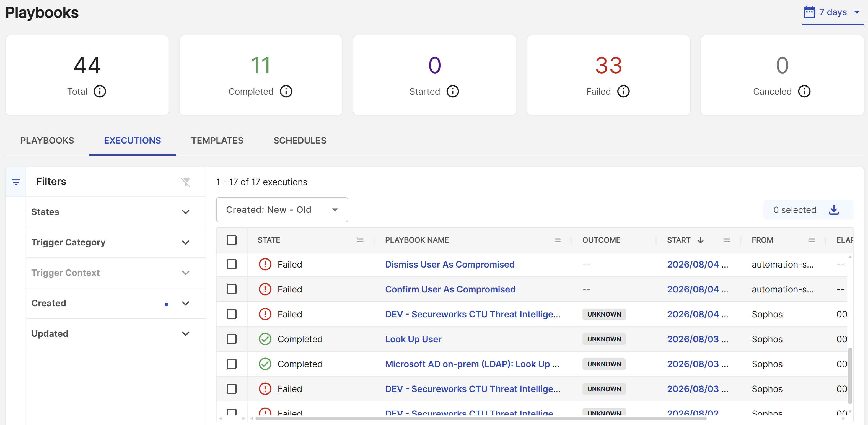The image size is (868, 425).
Task: Clear all filters with the crossed funnel icon
Action: [x=185, y=182]
